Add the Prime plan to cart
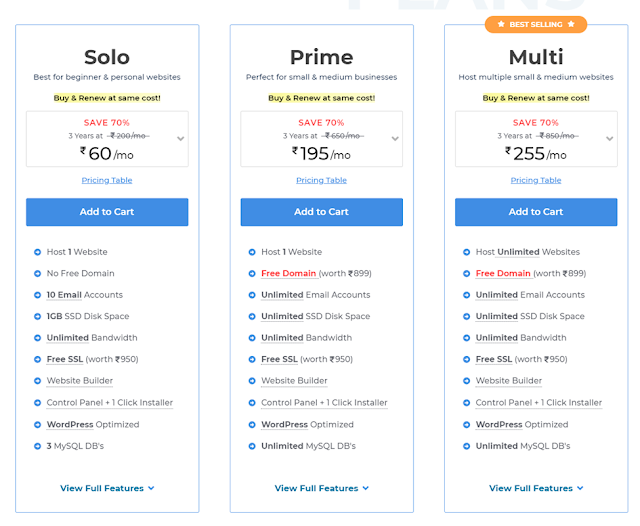 (x=322, y=212)
